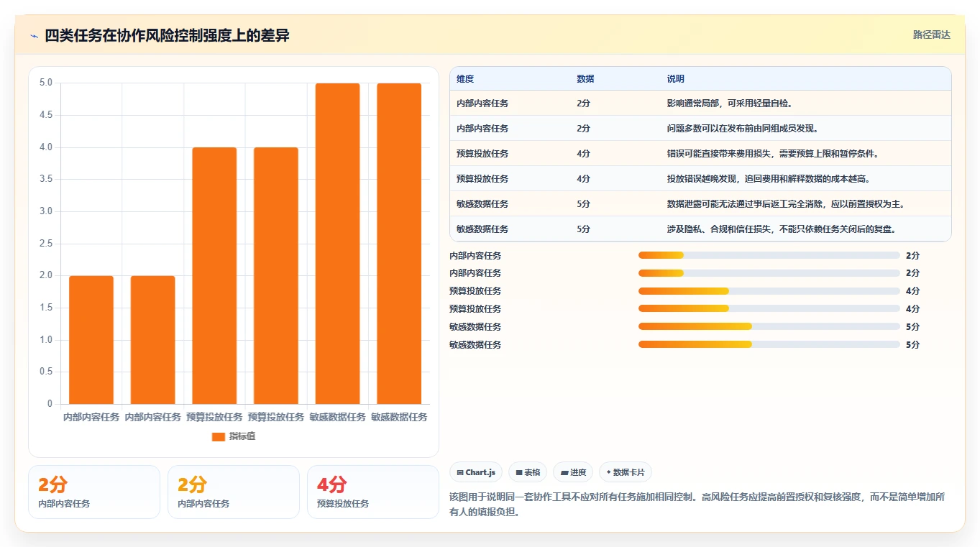Click the 5.0 y-axis tick label
980x547 pixels.
46,83
